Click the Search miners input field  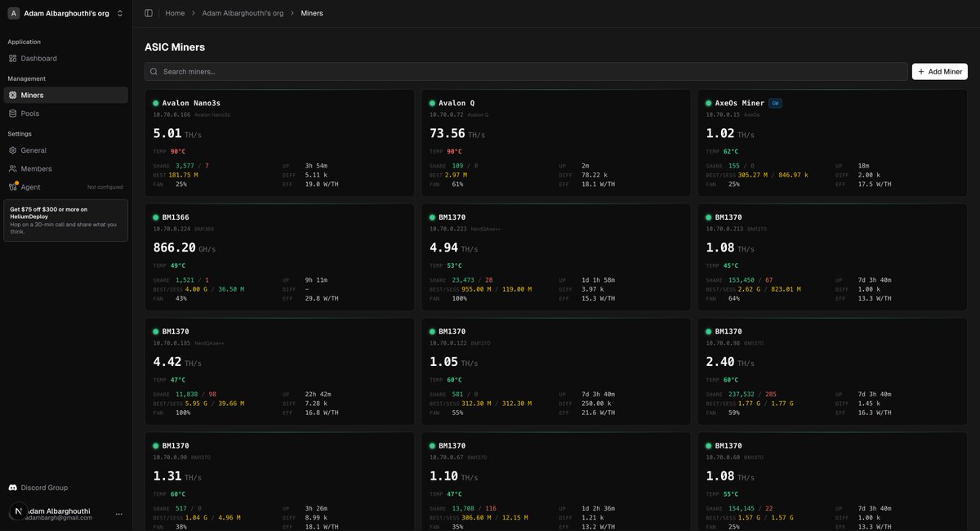pos(526,72)
